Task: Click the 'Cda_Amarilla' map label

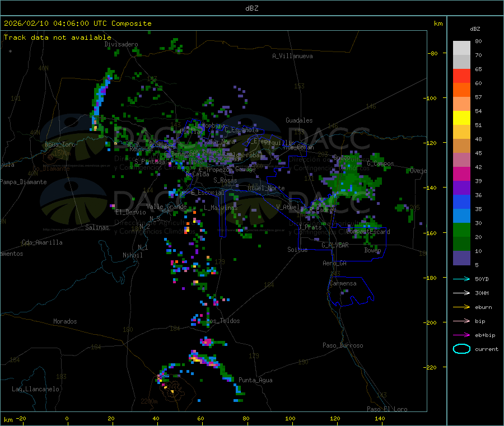Action: (x=42, y=242)
